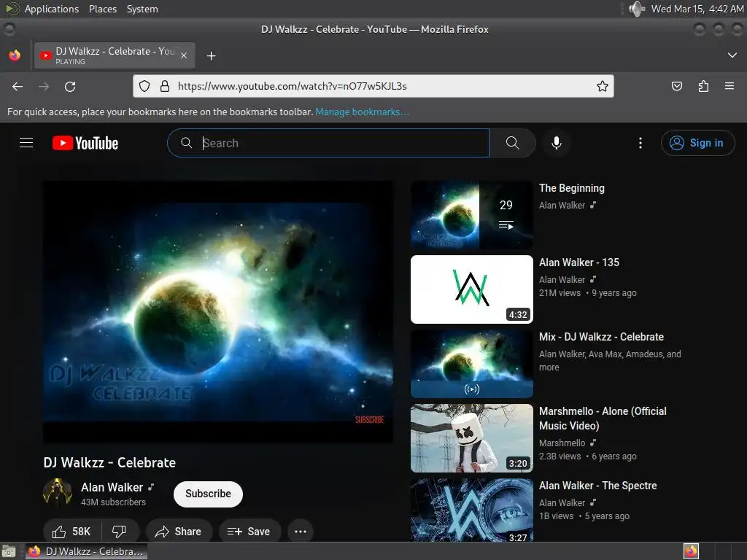Open the Places menu

pyautogui.click(x=103, y=9)
